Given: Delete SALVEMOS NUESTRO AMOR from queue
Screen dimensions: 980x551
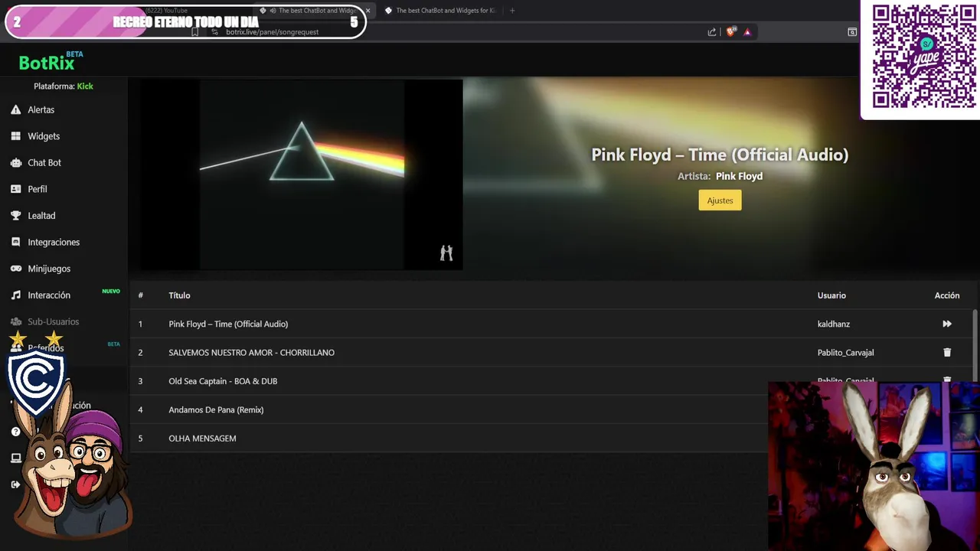Looking at the screenshot, I should click(947, 352).
